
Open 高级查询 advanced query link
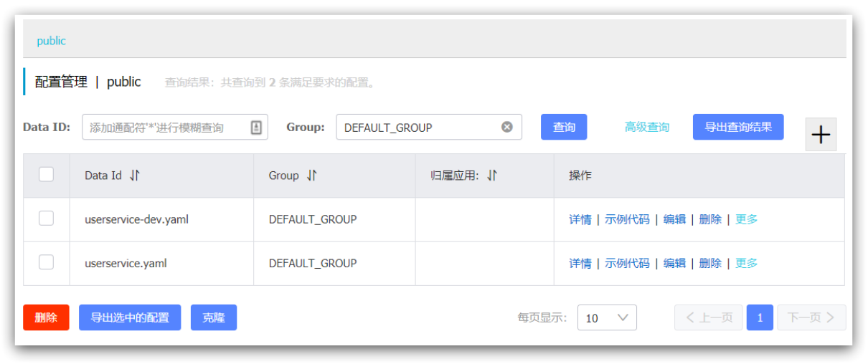[646, 127]
